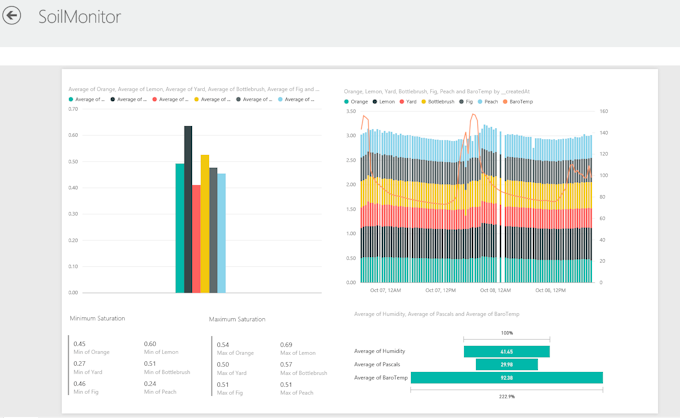The width and height of the screenshot is (680, 418).
Task: Click the Min of Peach card value
Action: point(150,384)
